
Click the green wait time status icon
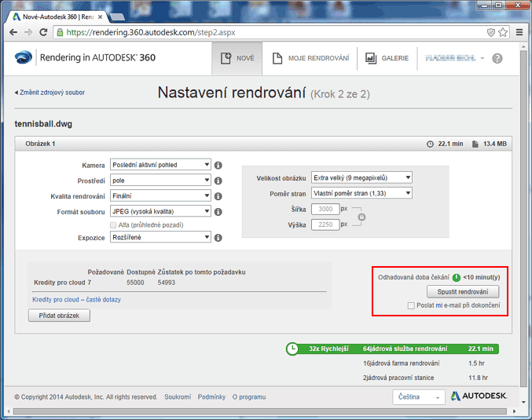pos(457,278)
